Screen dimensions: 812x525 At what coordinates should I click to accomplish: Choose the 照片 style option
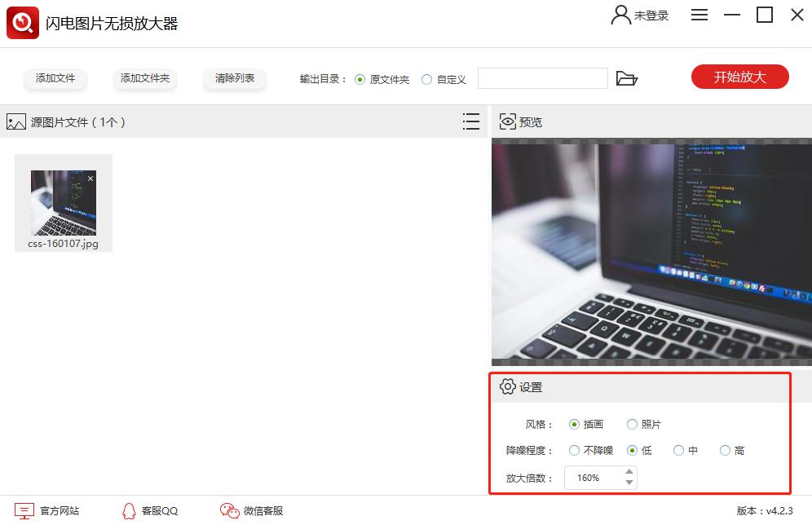tap(632, 424)
